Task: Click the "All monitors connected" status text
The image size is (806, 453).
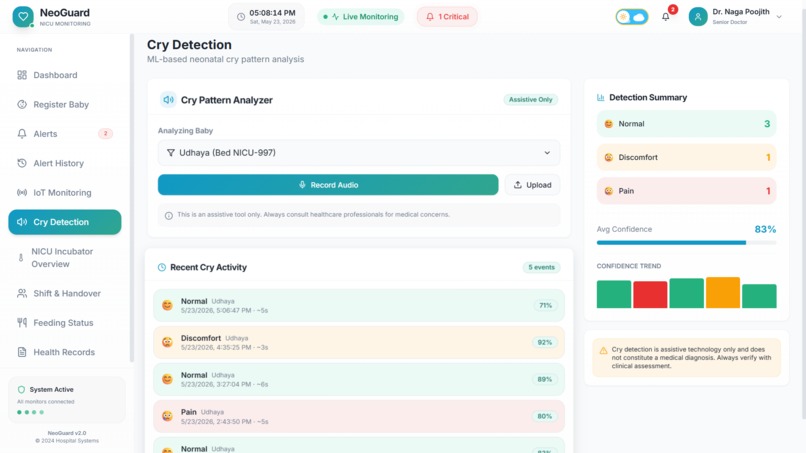Action: [46, 402]
